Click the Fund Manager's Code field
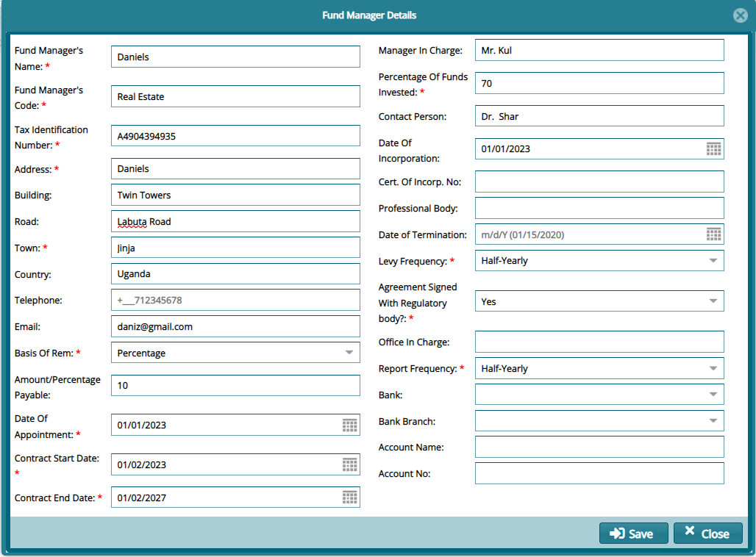Screen dimensions: 756x557 pos(235,96)
